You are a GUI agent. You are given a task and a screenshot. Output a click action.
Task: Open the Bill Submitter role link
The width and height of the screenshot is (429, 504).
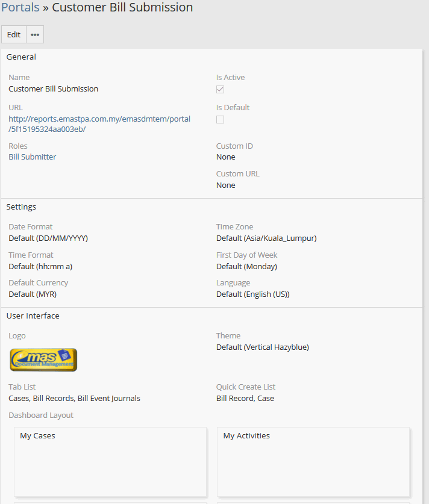[x=32, y=157]
